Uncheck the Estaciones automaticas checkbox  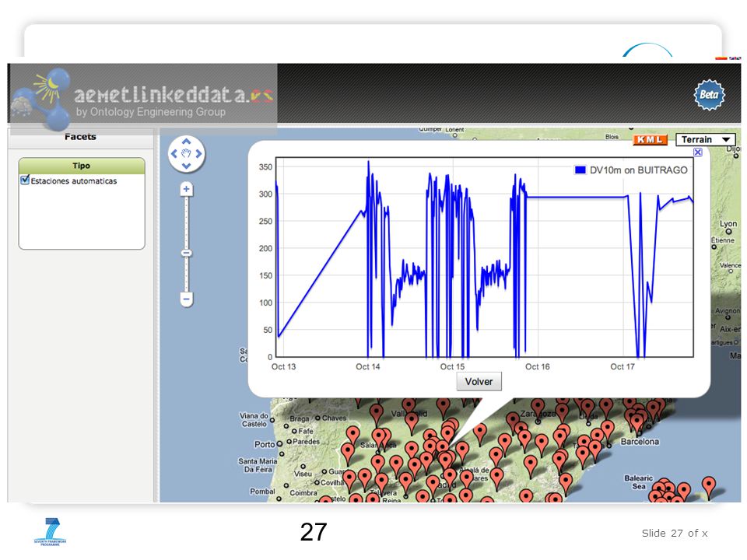(x=25, y=180)
